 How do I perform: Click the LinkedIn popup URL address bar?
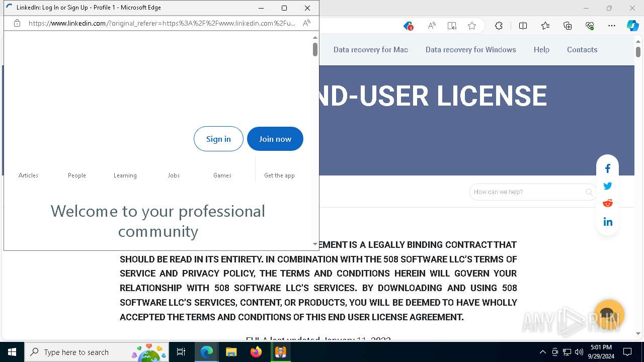click(162, 23)
